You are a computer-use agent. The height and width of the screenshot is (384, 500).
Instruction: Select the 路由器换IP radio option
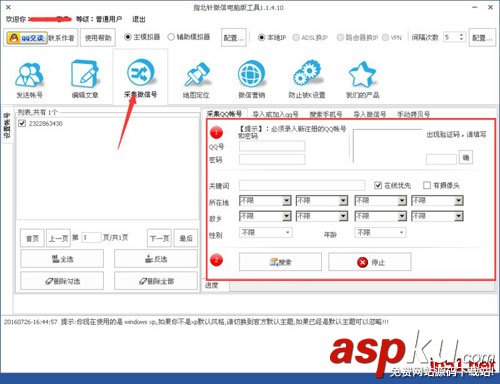[x=357, y=37]
